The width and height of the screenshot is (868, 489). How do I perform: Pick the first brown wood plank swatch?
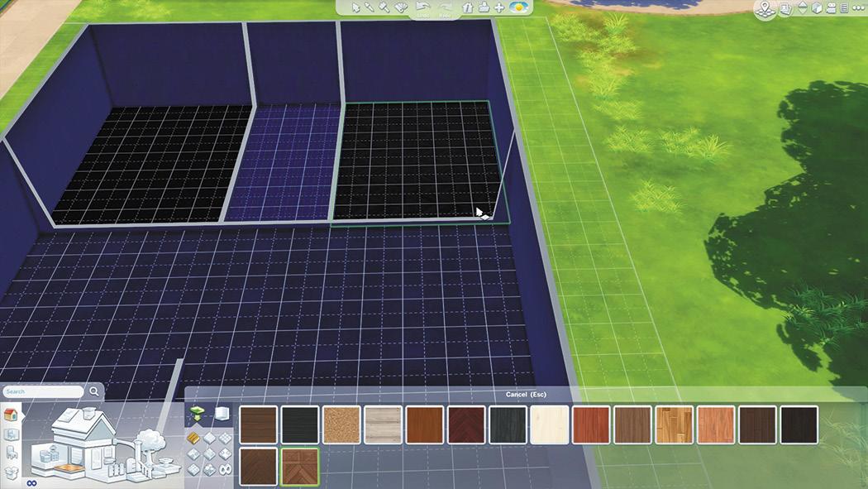[259, 424]
